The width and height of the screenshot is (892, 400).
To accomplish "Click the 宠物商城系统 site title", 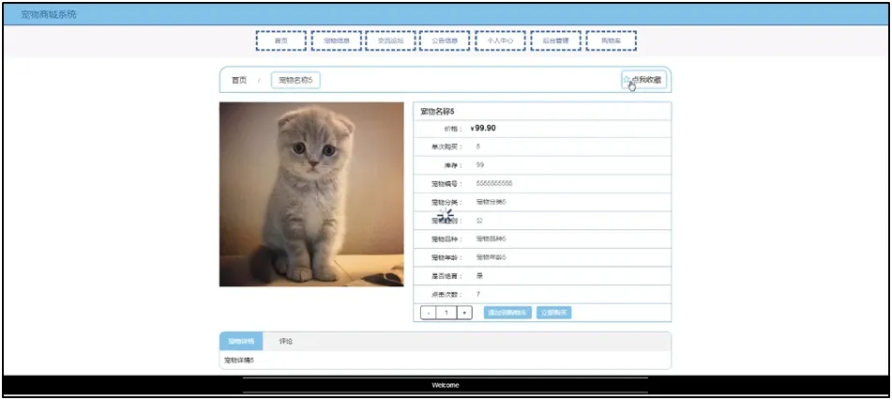I will [x=48, y=15].
